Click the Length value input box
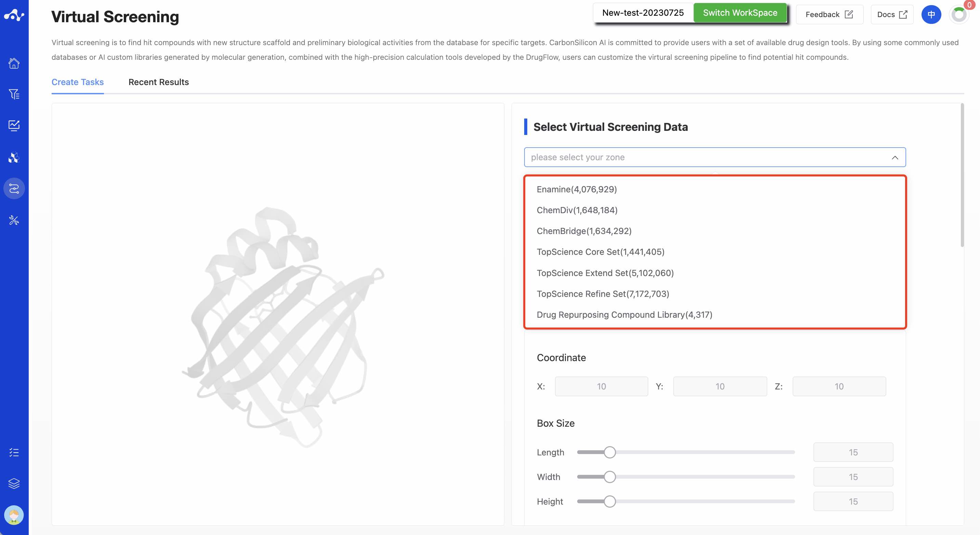The height and width of the screenshot is (535, 980). [x=853, y=452]
